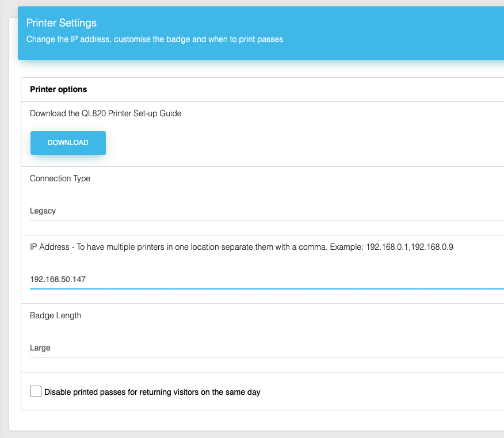
Task: Click the 'Disable printed passes for returning visitors' label
Action: click(x=152, y=392)
